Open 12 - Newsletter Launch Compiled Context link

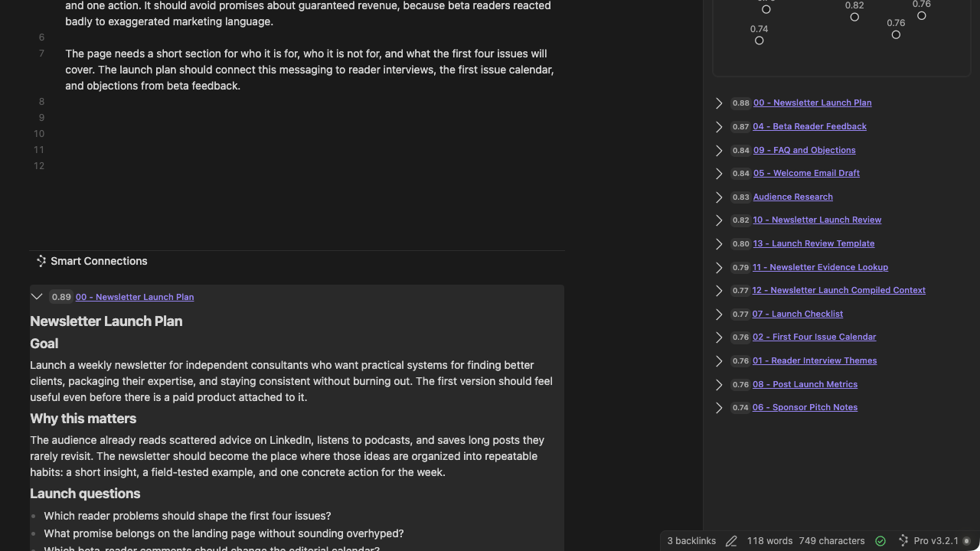839,290
